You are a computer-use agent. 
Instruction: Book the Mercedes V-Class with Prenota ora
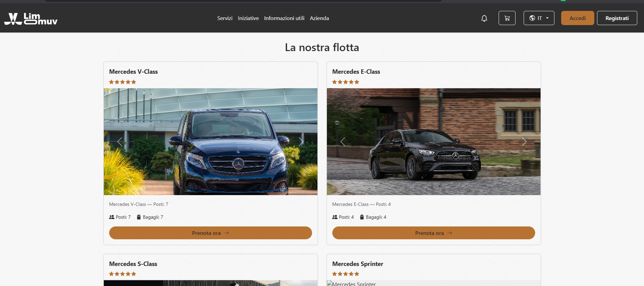211,233
